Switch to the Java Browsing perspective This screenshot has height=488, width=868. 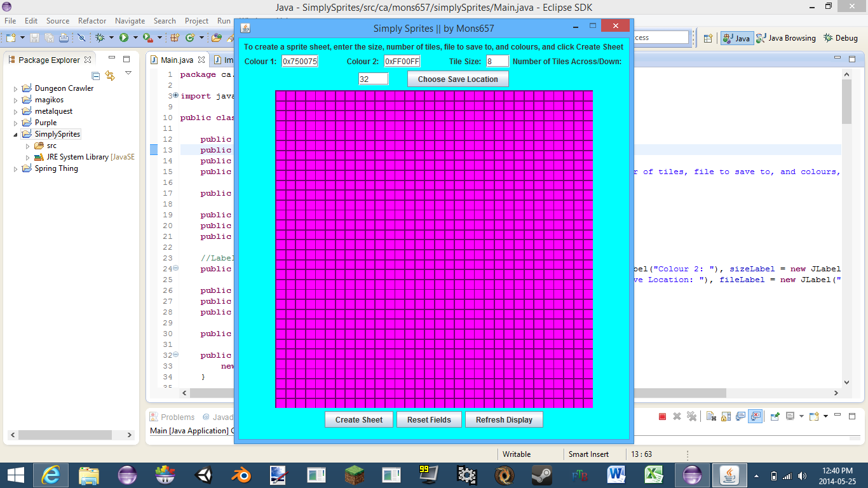(785, 38)
